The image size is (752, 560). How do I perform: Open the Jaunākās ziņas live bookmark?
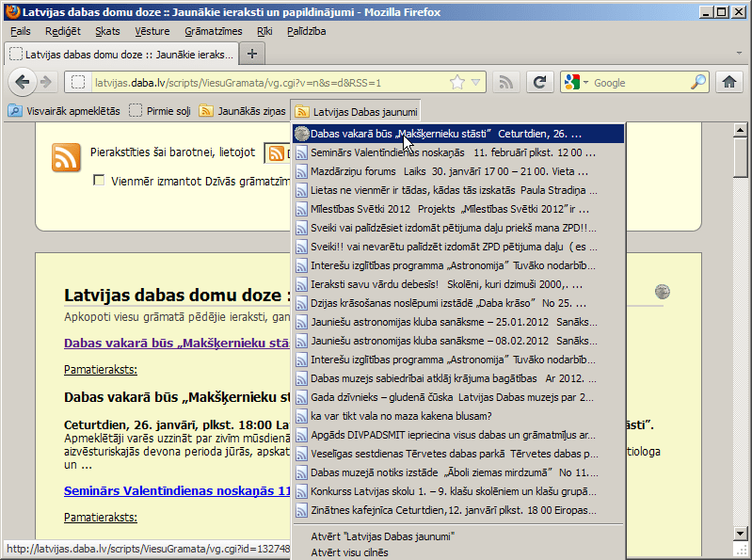[243, 111]
